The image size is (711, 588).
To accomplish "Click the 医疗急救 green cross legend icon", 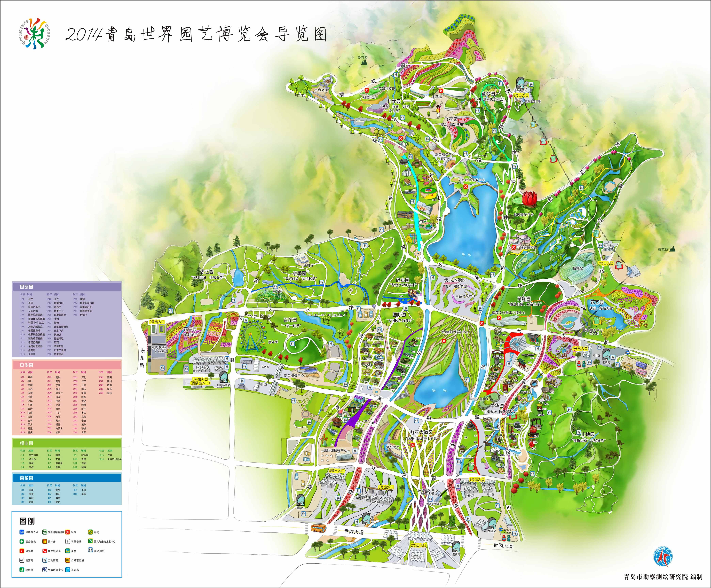I will pos(22,541).
